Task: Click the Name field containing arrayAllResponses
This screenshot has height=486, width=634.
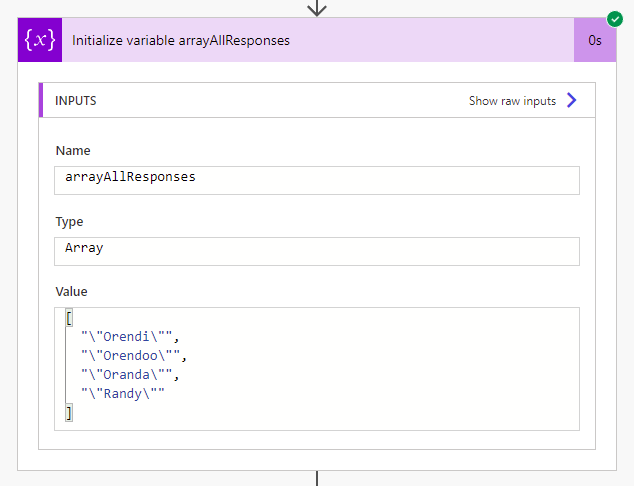Action: click(x=317, y=179)
